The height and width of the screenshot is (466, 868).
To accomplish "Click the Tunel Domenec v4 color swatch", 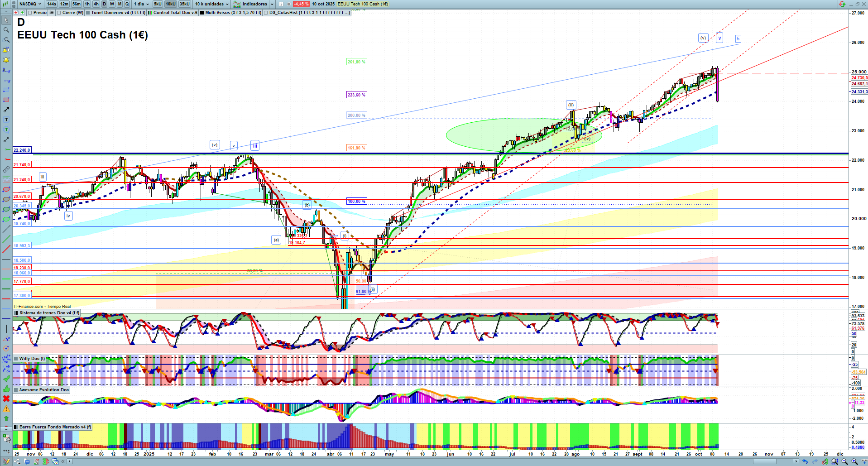I will (88, 13).
